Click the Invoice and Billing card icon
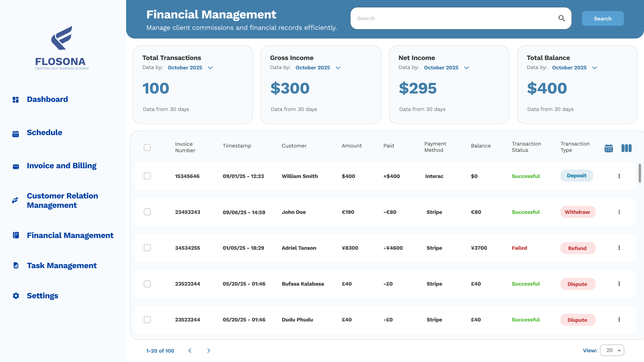Viewport: 644px width, 362px height. (15, 166)
